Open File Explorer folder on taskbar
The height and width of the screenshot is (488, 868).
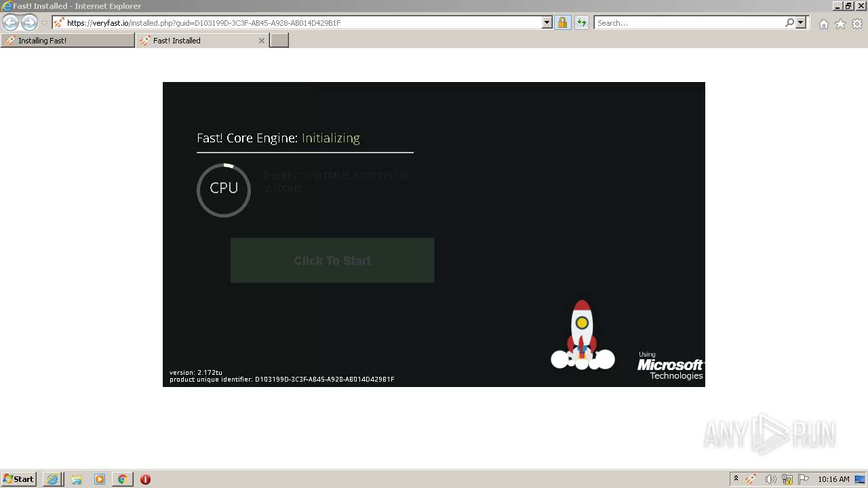coord(77,479)
